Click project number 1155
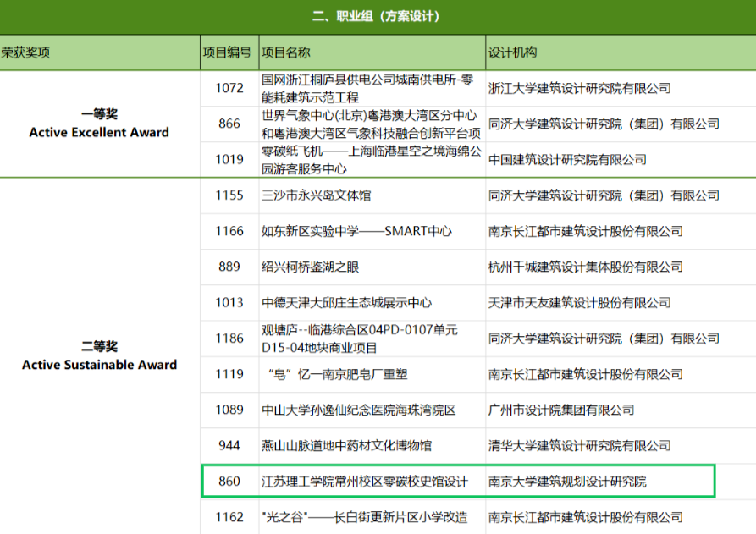Image resolution: width=756 pixels, height=534 pixels. (229, 195)
